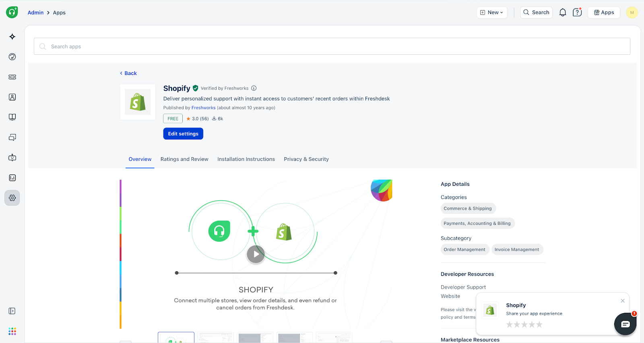This screenshot has height=343, width=644.
Task: Switch to Installation Instructions tab
Action: point(246,159)
